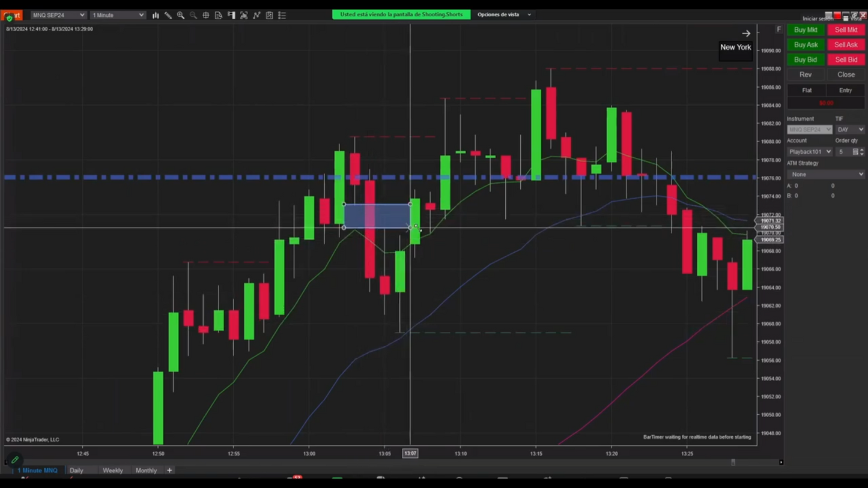Screen dimensions: 868x488
Task: Open the Playback101 account dropdown
Action: [x=810, y=152]
